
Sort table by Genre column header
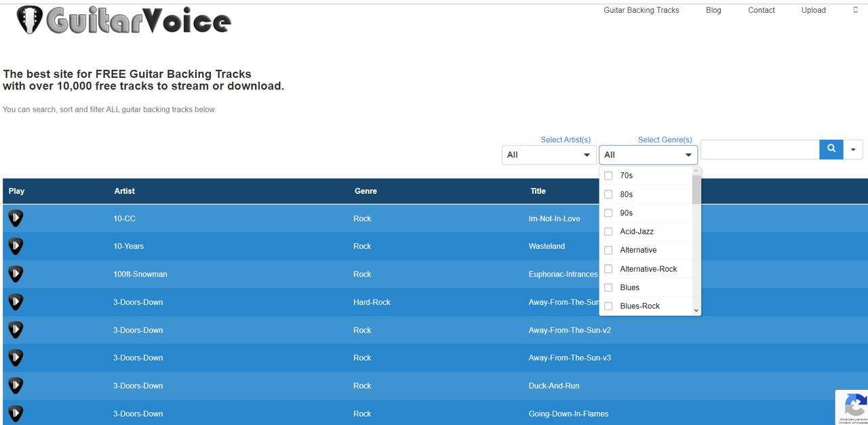(366, 191)
